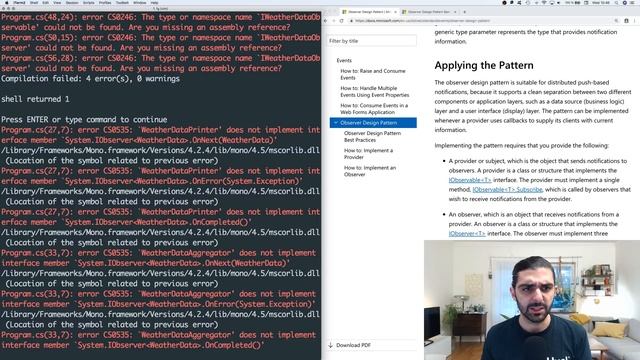The width and height of the screenshot is (640, 360).
Task: Open Observer Design Pattern Best Practices
Action: 372,136
